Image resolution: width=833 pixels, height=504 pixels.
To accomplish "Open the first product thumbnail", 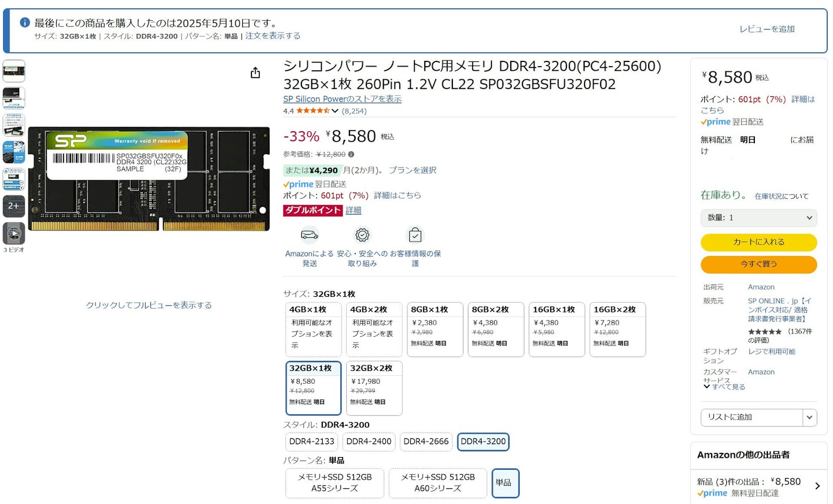I will pyautogui.click(x=14, y=71).
